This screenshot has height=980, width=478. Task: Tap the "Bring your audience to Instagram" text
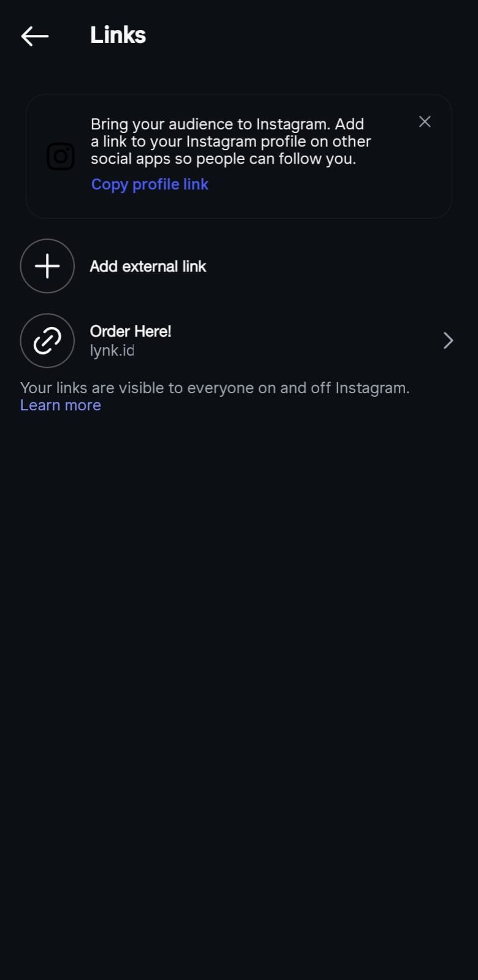pyautogui.click(x=227, y=124)
